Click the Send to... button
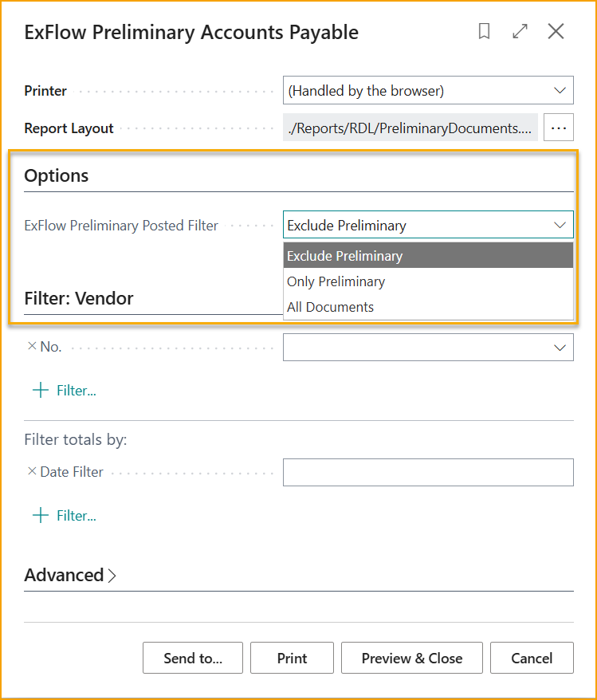The image size is (597, 700). coord(192,658)
